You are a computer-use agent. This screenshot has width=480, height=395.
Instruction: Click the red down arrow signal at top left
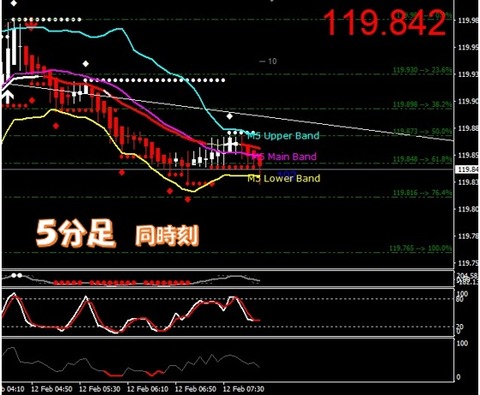(32, 26)
